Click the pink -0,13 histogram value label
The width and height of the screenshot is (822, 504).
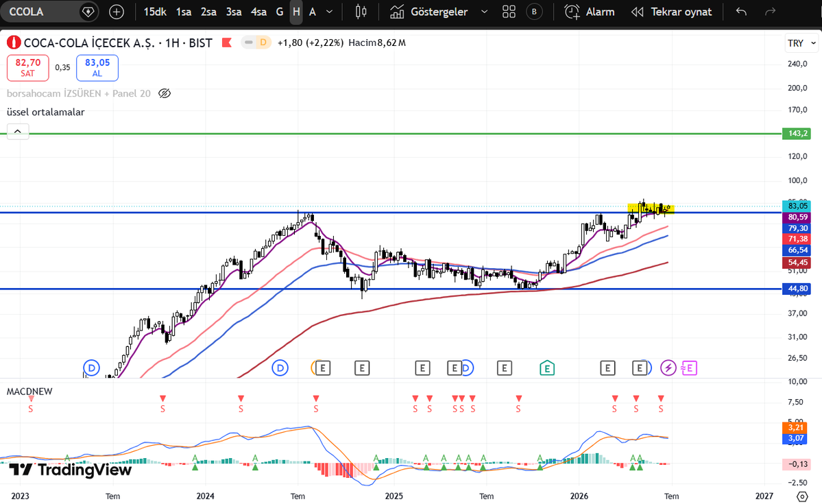[797, 464]
